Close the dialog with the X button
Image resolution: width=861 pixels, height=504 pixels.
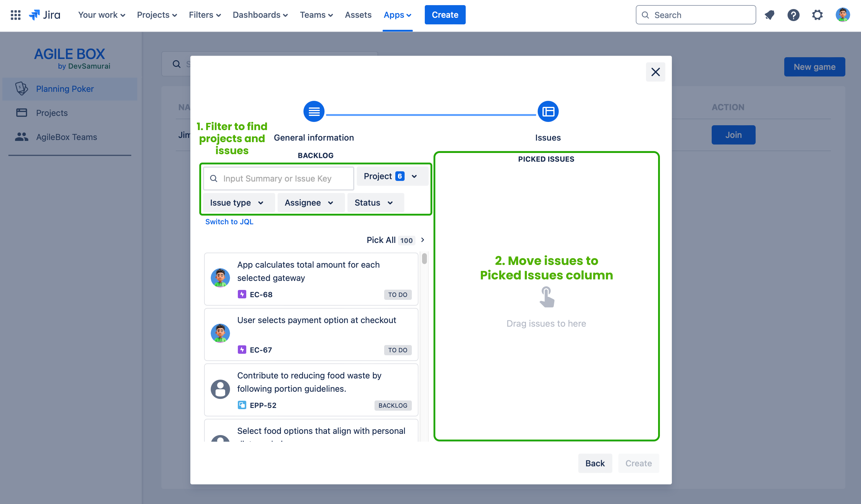pos(655,72)
